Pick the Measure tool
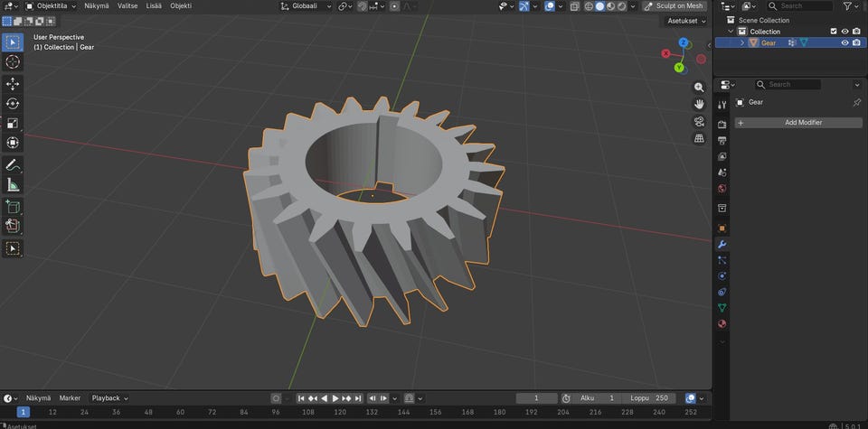The image size is (868, 429). [13, 185]
